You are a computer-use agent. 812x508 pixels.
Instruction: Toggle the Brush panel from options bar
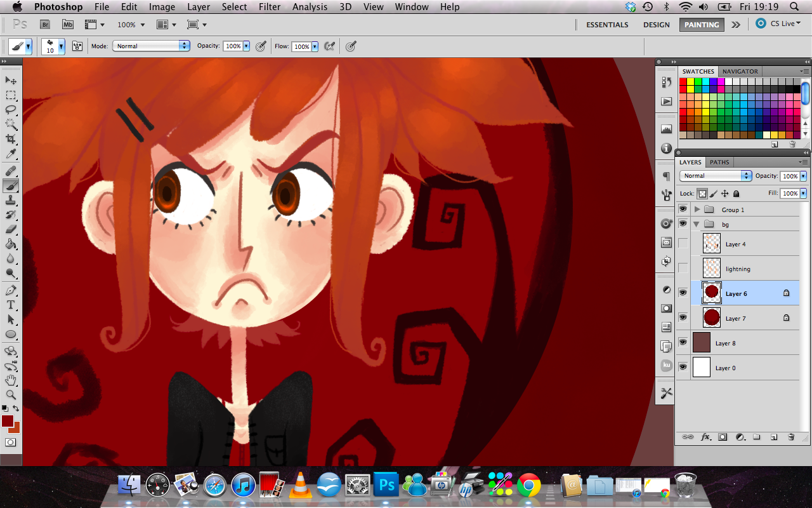(x=77, y=46)
